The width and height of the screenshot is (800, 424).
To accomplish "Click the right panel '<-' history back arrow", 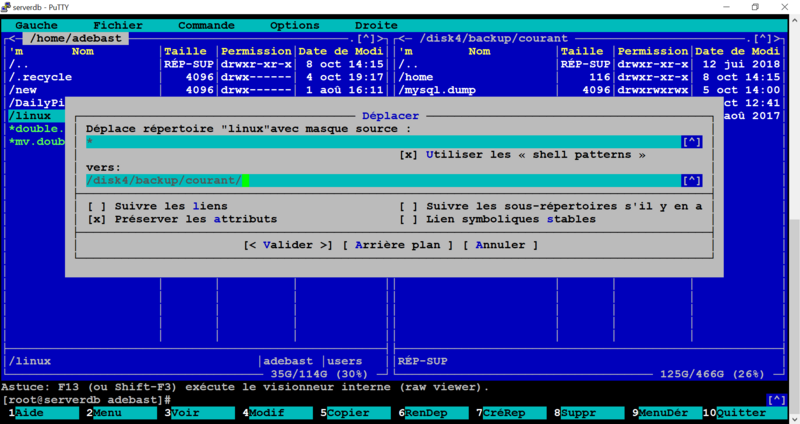I will tap(405, 38).
